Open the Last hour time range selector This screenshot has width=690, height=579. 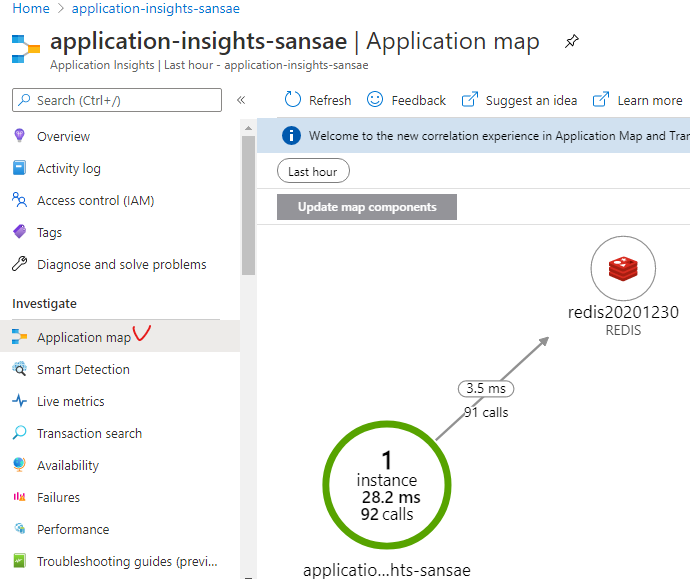point(313,172)
